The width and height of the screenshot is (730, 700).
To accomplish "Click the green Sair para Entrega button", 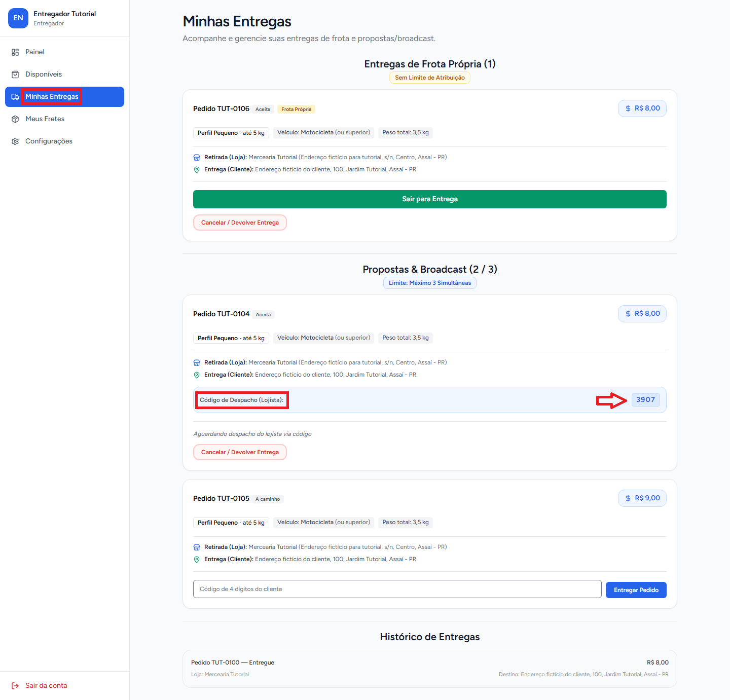I will pos(430,199).
